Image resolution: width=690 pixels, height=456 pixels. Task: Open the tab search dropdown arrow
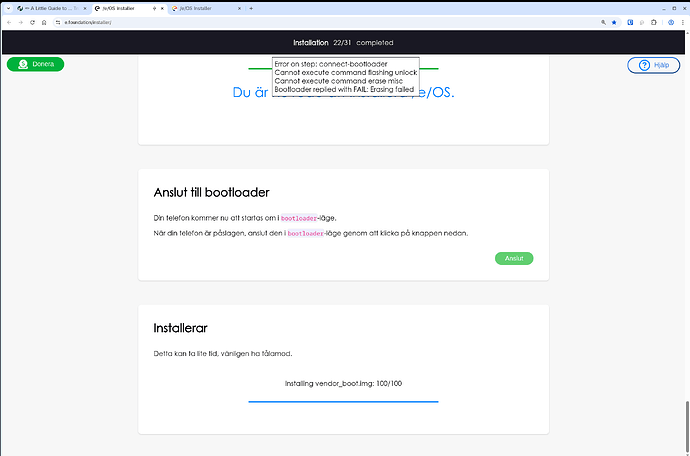click(7, 8)
